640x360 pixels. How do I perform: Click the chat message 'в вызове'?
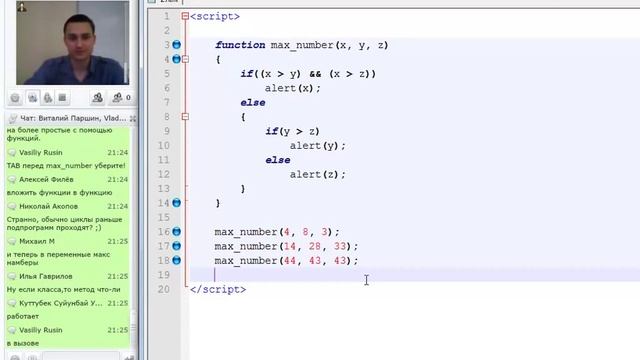(22, 344)
